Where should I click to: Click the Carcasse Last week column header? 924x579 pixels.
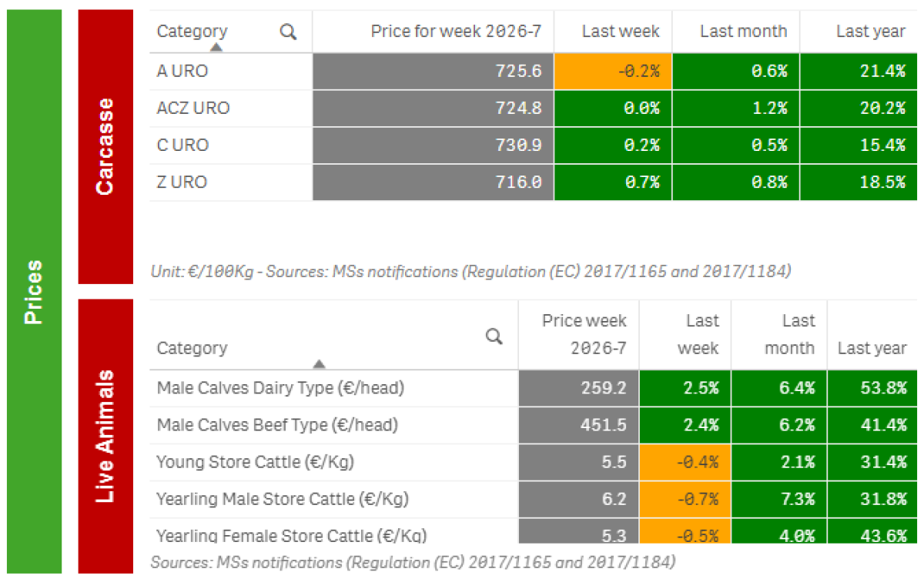(x=620, y=32)
